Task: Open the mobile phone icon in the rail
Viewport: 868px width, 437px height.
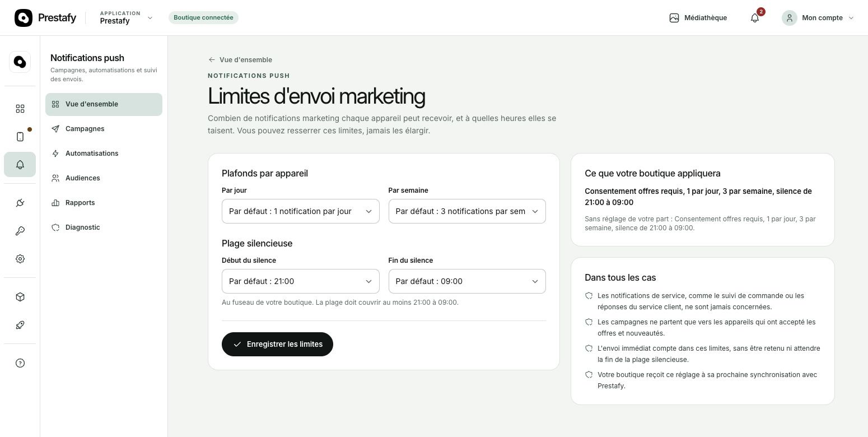Action: (20, 137)
